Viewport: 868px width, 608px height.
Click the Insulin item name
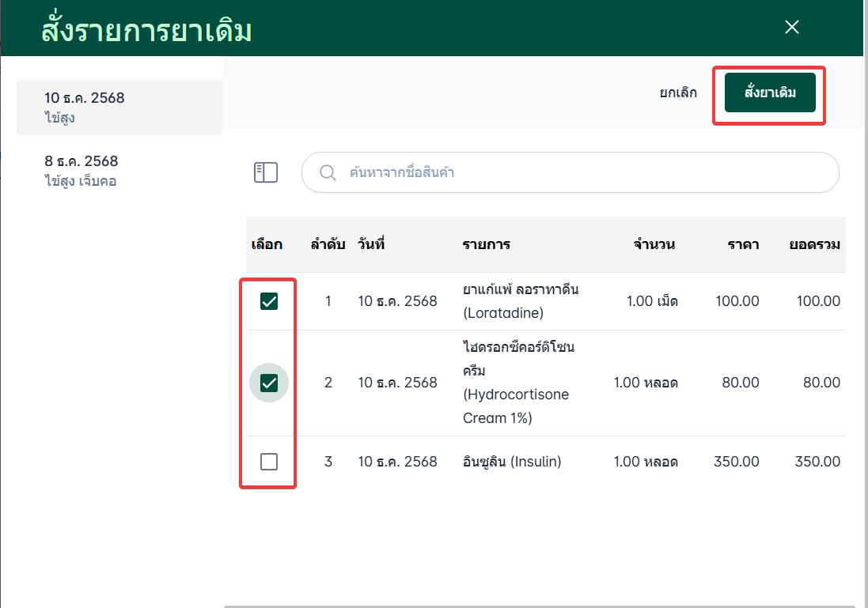point(512,461)
